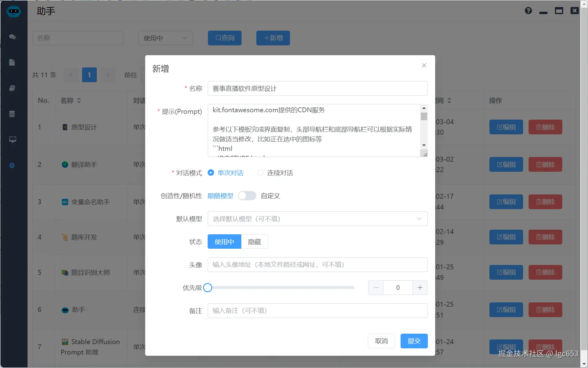Expand the 默认模型 selection dropdown

(317, 219)
